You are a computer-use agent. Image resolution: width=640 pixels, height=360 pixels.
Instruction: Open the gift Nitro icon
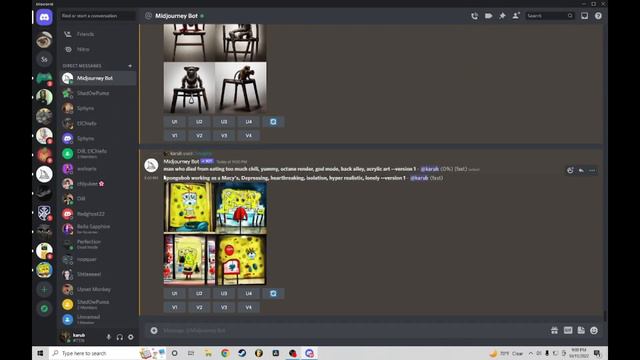pos(554,331)
